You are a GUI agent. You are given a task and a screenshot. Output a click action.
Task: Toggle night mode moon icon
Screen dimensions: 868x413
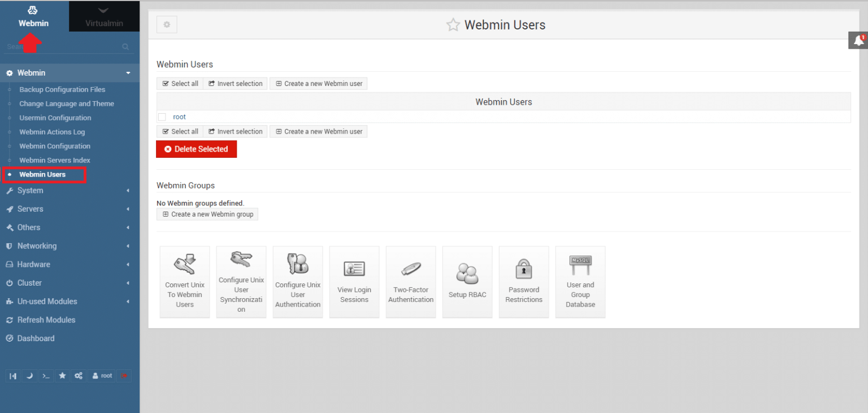(x=29, y=376)
